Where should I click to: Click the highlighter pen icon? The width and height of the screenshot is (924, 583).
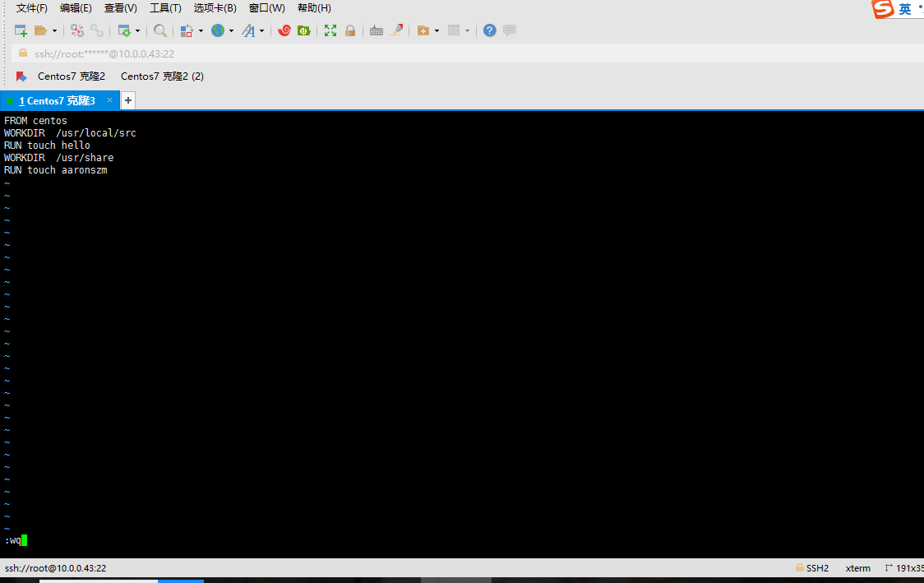[x=397, y=30]
